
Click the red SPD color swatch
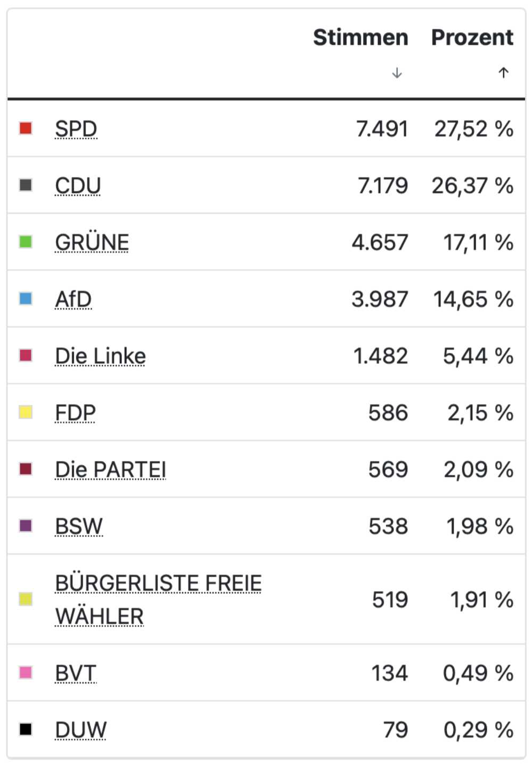click(x=26, y=128)
